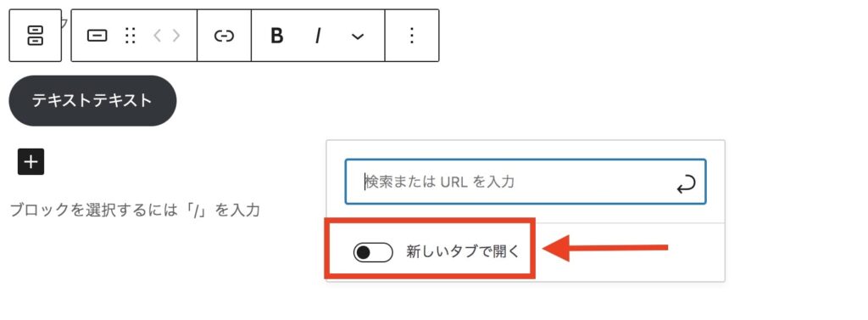Screen dimensions: 868x320
Task: Click the 新しいタブで開く label text
Action: (464, 252)
